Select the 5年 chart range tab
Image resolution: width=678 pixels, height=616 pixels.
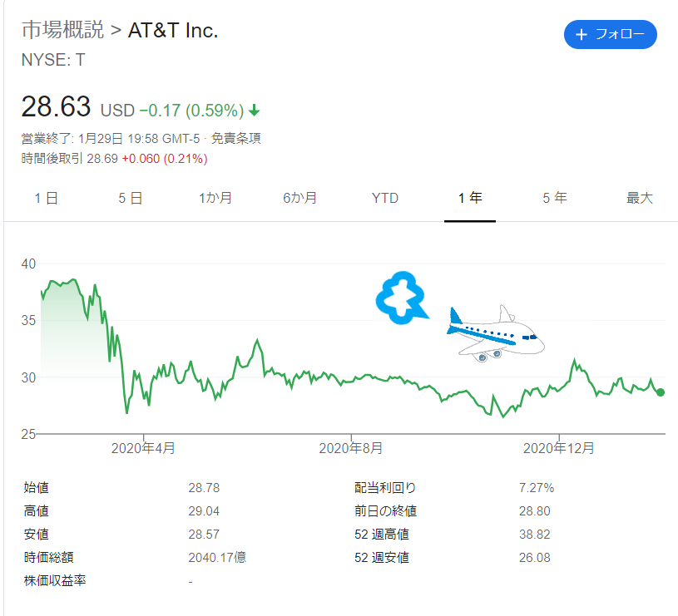[555, 199]
